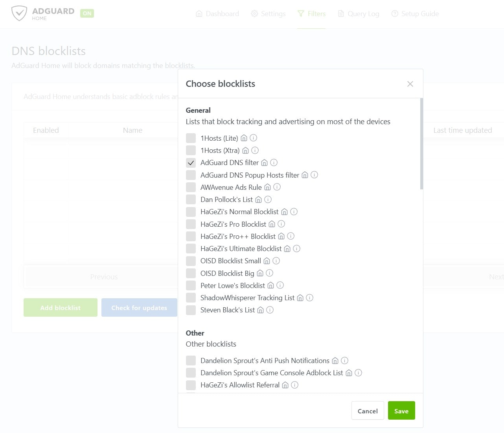The width and height of the screenshot is (504, 433).
Task: Click info icon next to AdGuard DNS filter
Action: [274, 162]
